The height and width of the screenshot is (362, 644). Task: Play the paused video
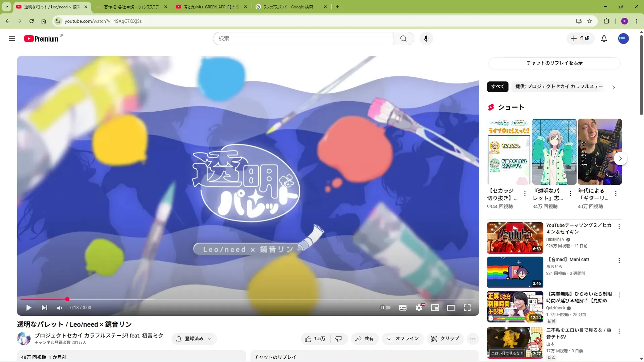point(29,308)
